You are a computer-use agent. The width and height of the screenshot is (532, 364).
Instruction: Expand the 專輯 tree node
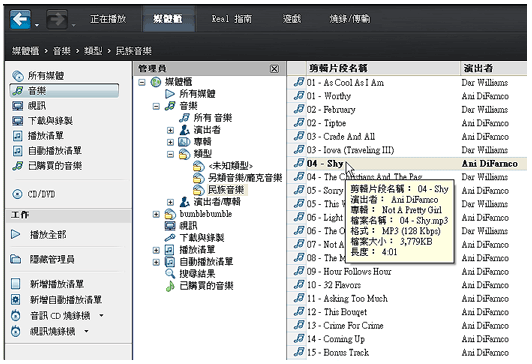coord(170,142)
